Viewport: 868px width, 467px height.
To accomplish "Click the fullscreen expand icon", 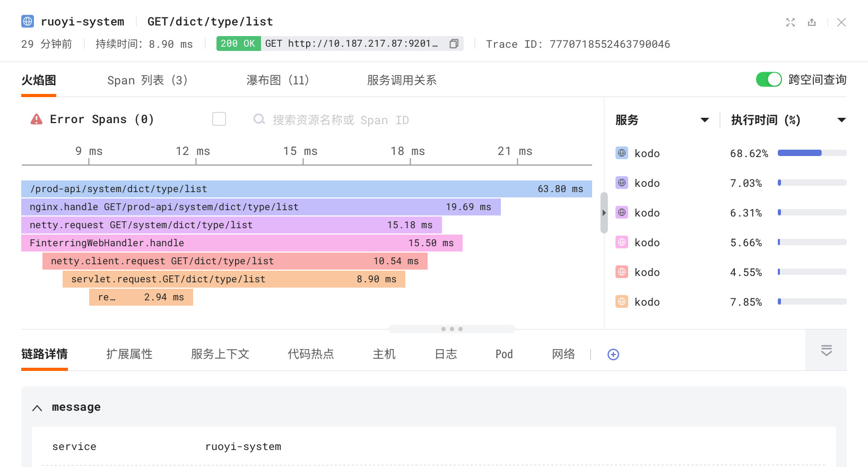I will (791, 22).
